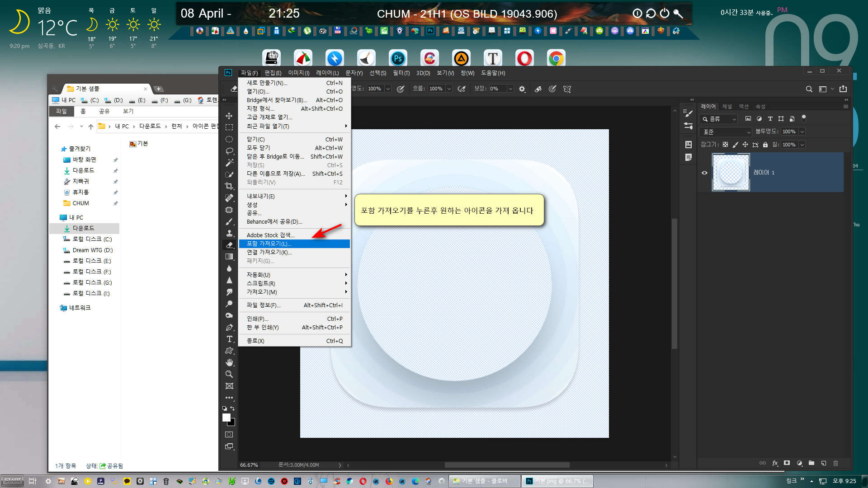Select the Crop tool
Screen dimensions: 868x488
tap(229, 186)
